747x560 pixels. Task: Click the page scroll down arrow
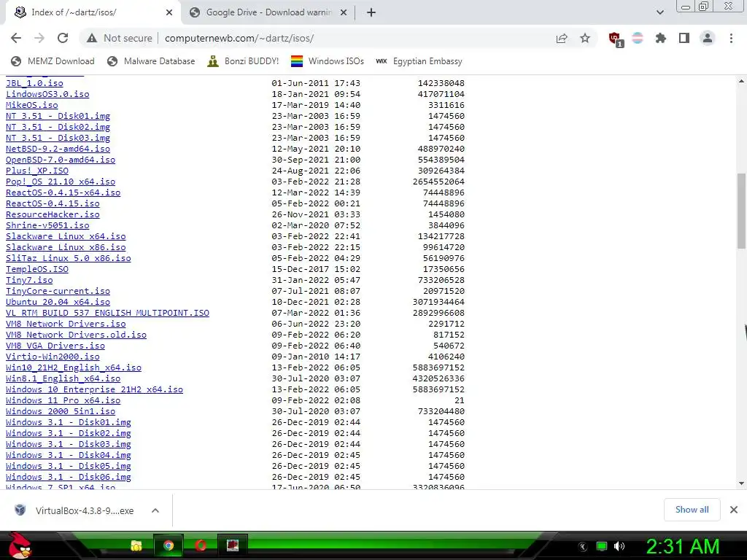[x=741, y=484]
